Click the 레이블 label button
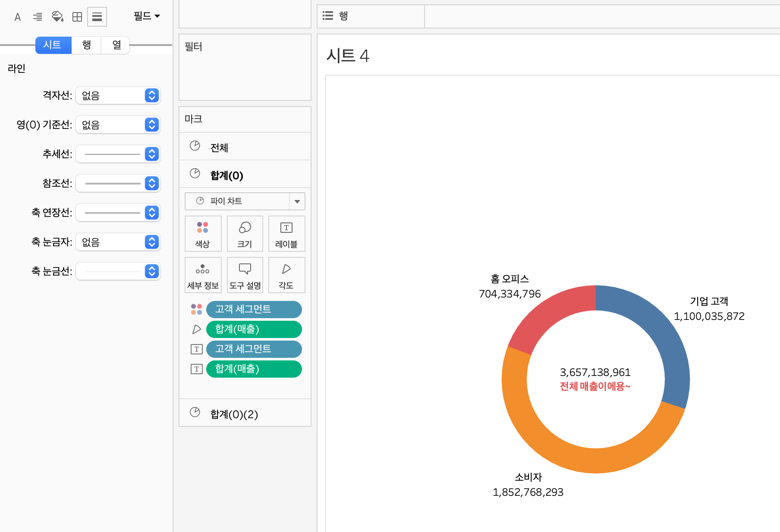The height and width of the screenshot is (532, 780). 286,234
